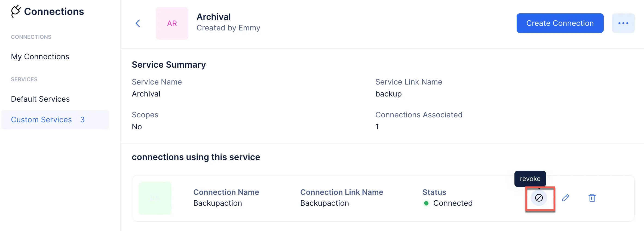
Task: Delete the Backupaction connection using trash icon
Action: coord(592,198)
